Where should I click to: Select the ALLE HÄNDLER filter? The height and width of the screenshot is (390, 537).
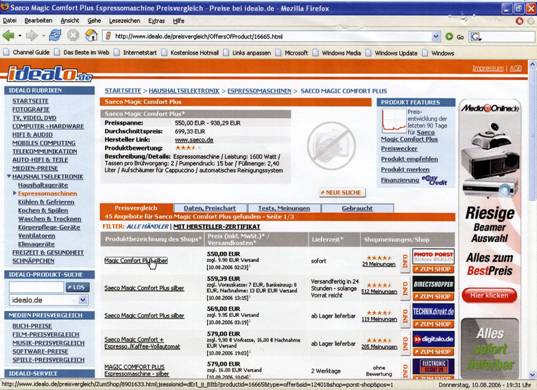(147, 227)
